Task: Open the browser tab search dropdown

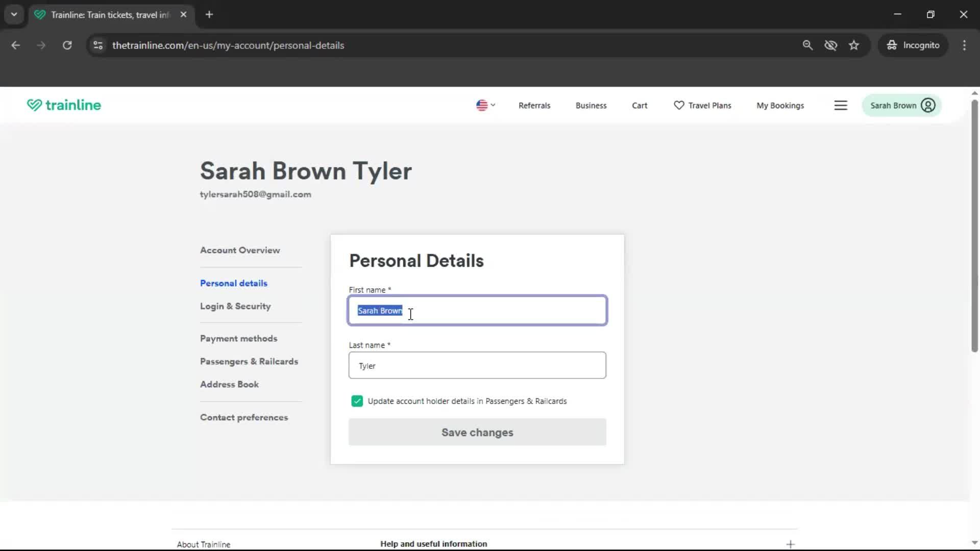Action: (14, 14)
